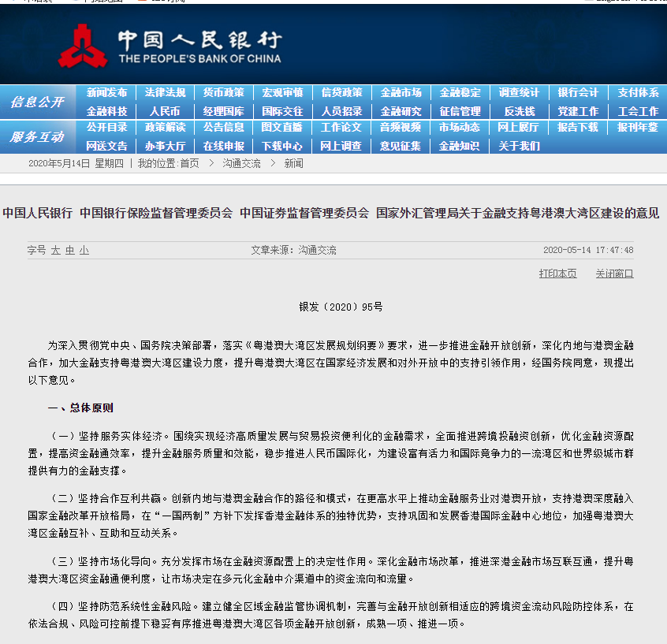Screen dimensions: 667x644
Task: Open 在线申报 menu item
Action: [224, 147]
